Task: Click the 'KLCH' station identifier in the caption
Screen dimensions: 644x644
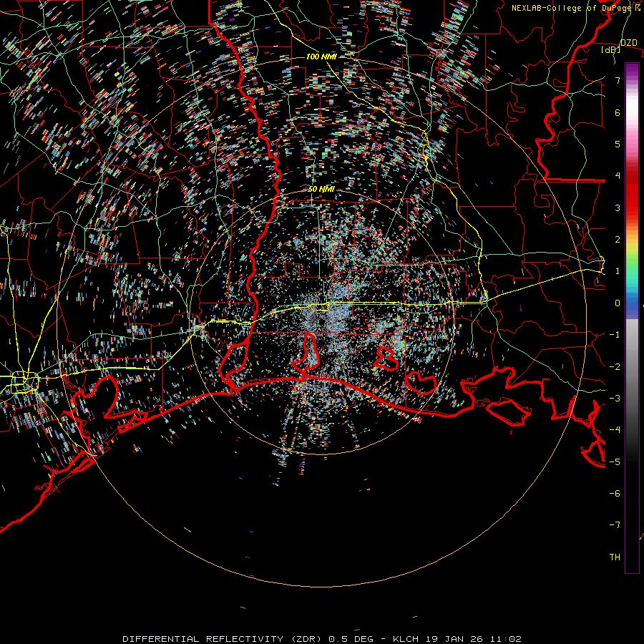Action: click(406, 639)
